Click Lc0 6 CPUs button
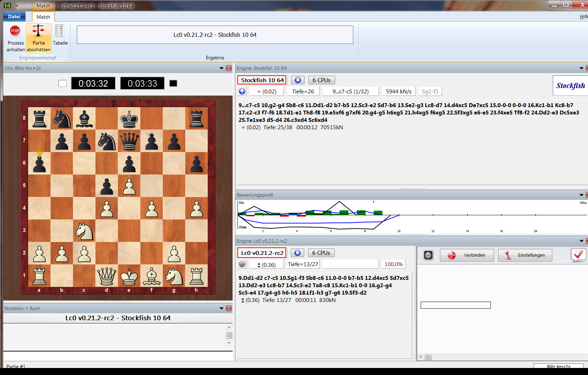The image size is (588, 375). tap(321, 253)
